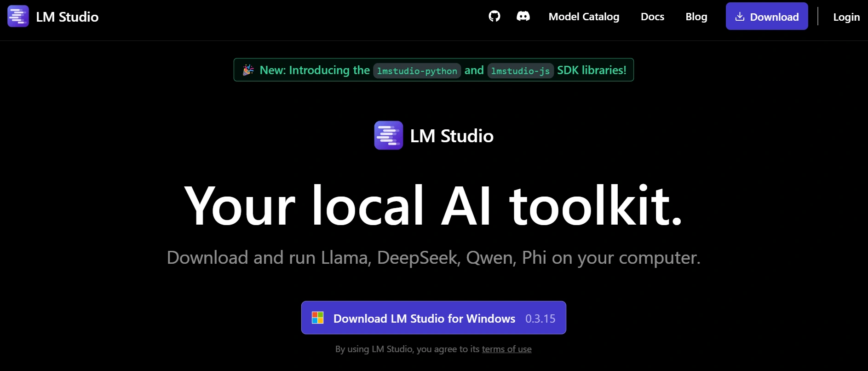Click the "Your local AI toolkit." headline
868x371 pixels.
click(433, 205)
